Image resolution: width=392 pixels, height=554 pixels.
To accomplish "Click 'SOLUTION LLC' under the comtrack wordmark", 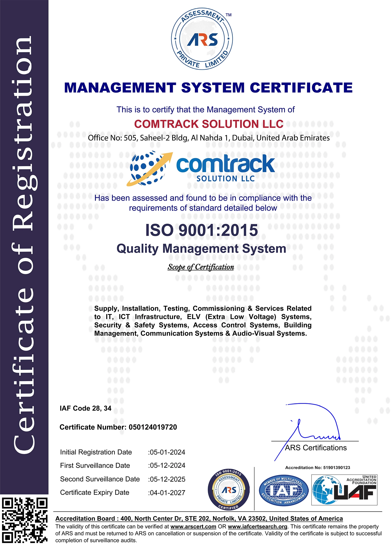I will [x=225, y=179].
